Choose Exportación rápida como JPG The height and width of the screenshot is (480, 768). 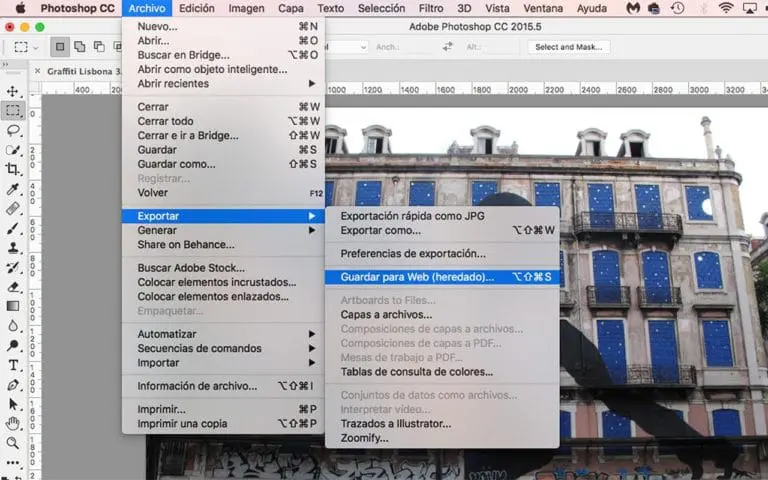(x=442, y=216)
